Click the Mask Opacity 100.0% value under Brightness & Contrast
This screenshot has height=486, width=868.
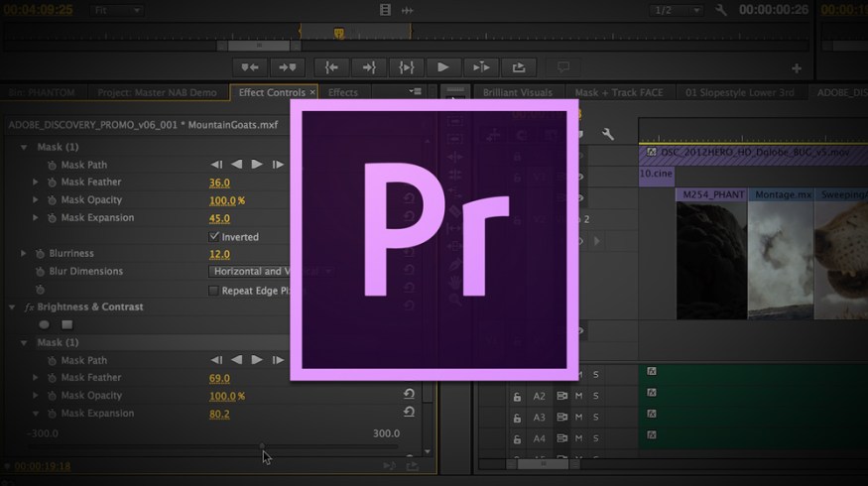pyautogui.click(x=223, y=396)
